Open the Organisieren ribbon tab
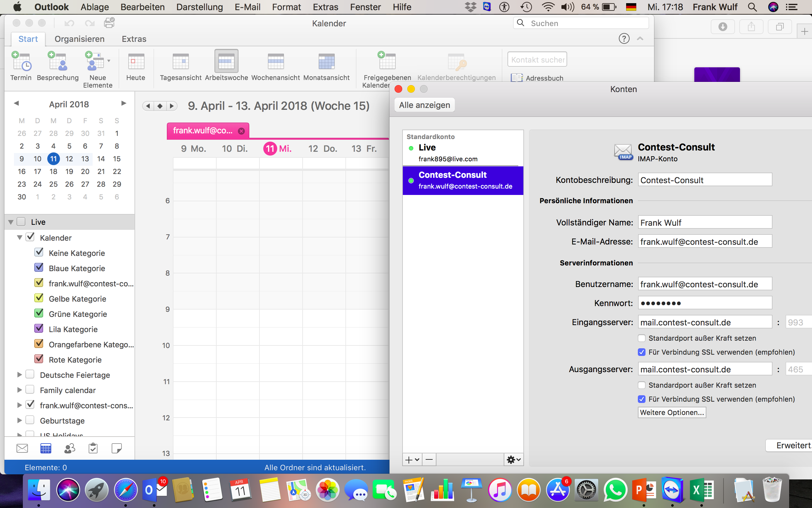The image size is (812, 508). pyautogui.click(x=80, y=39)
